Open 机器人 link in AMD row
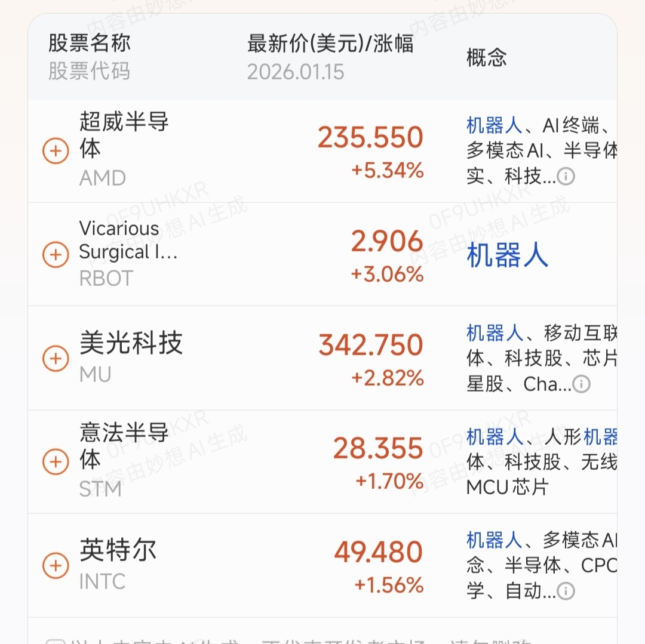Viewport: 645px width, 644px height. point(494,125)
